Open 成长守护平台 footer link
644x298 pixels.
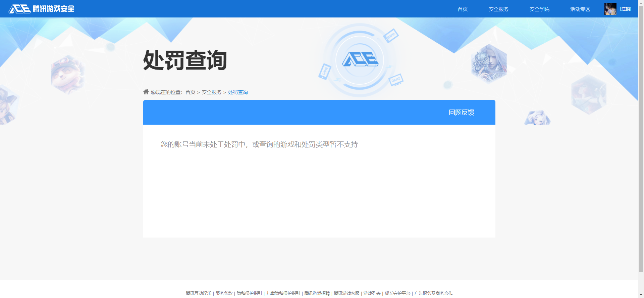tap(397, 293)
